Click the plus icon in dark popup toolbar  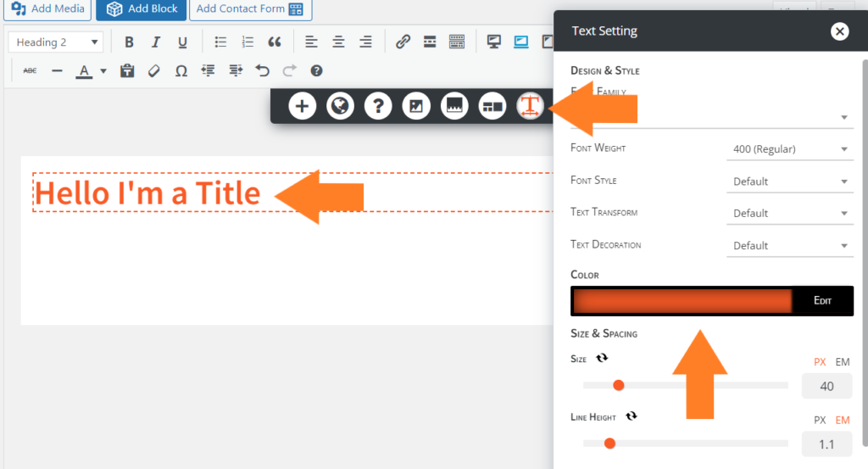coord(303,106)
